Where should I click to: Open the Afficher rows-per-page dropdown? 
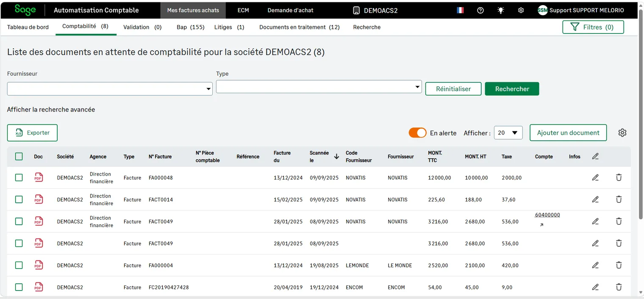(x=508, y=133)
